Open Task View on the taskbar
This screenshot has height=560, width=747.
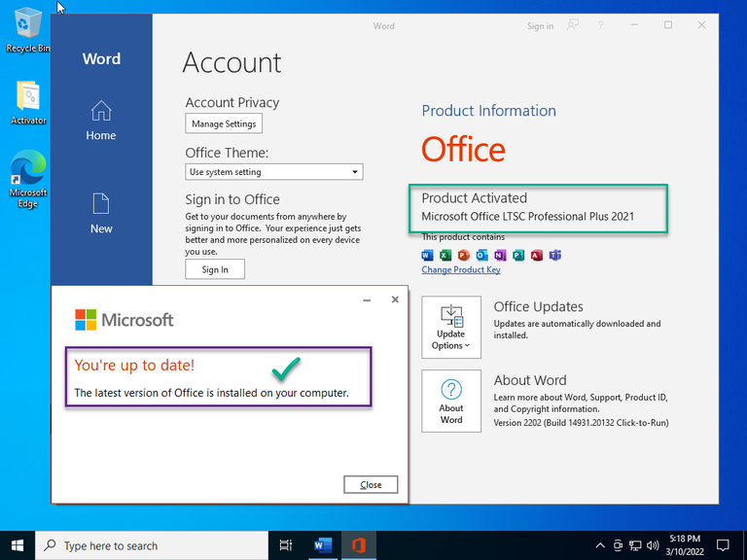tap(286, 545)
